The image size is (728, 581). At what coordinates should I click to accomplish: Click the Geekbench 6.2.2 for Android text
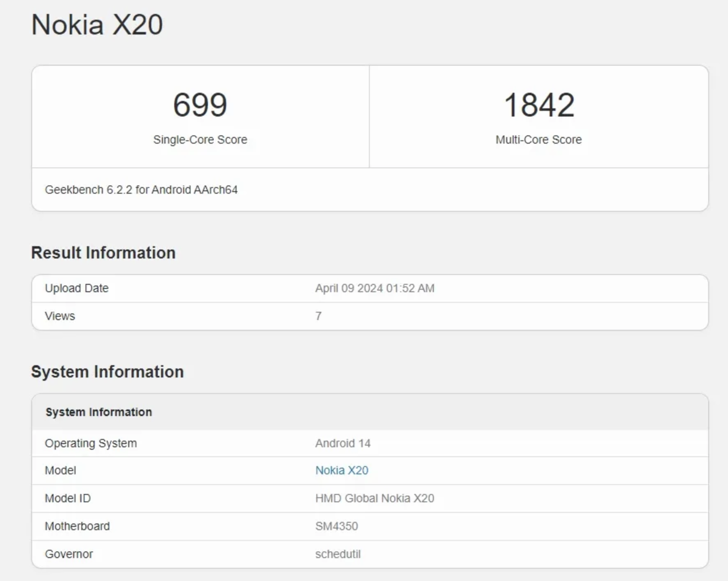coord(141,190)
